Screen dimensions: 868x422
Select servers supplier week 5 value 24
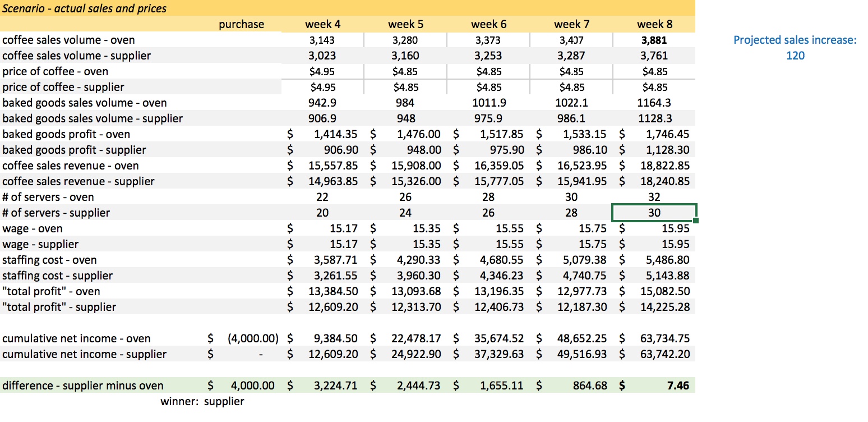click(405, 213)
